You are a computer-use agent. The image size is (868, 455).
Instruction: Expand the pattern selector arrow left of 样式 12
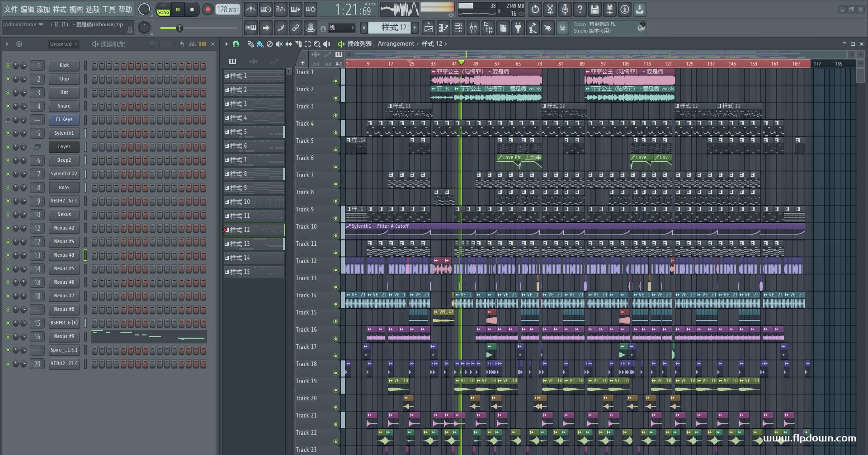[x=364, y=28]
